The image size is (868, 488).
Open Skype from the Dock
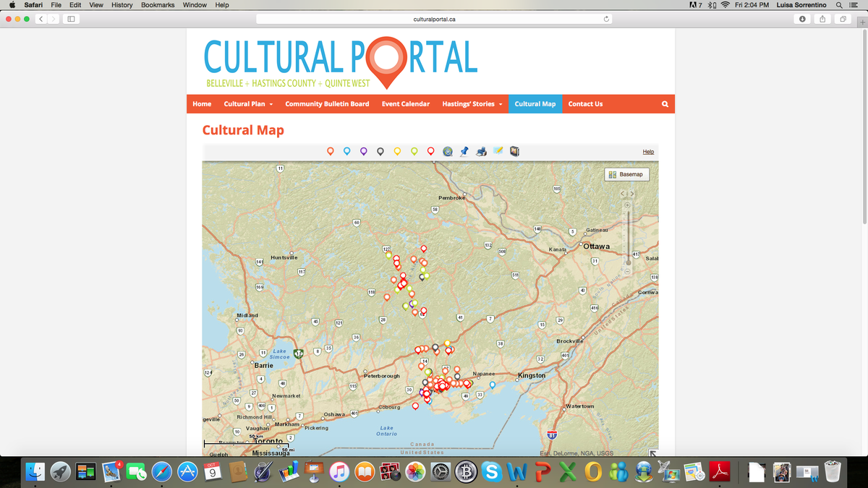coord(492,472)
